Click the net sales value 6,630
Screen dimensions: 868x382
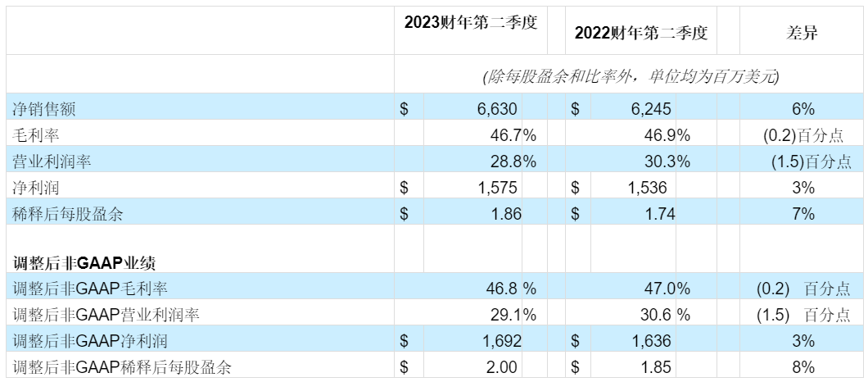click(496, 109)
